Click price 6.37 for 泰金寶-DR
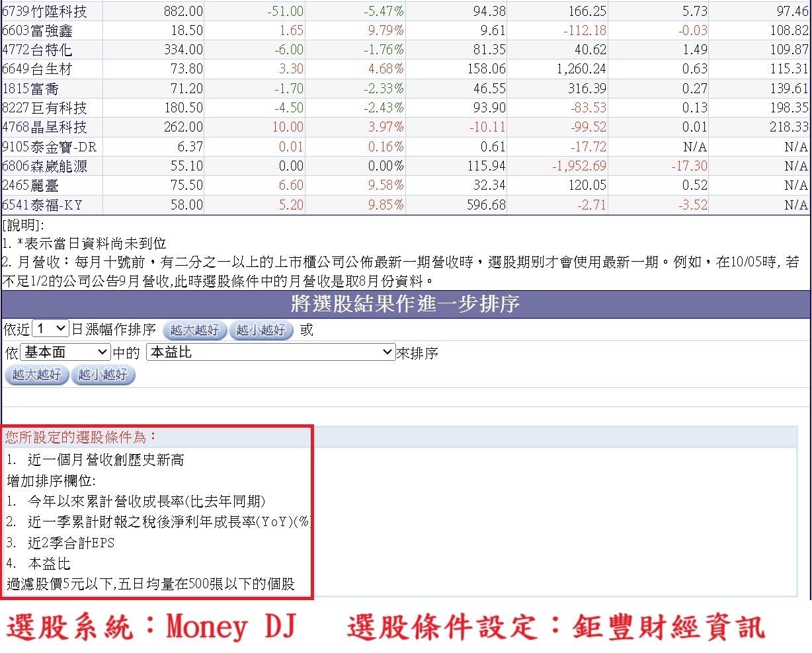Screen dimensions: 812x653 (190, 147)
